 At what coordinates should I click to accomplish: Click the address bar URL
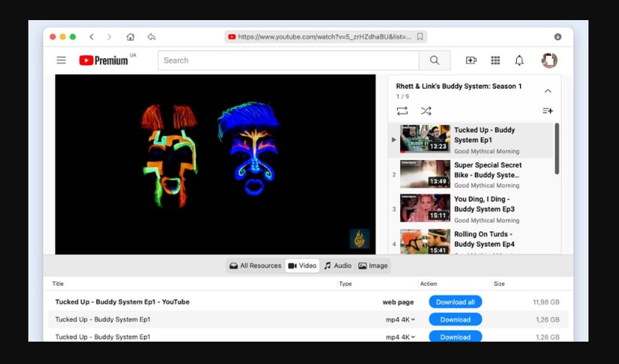click(x=324, y=36)
